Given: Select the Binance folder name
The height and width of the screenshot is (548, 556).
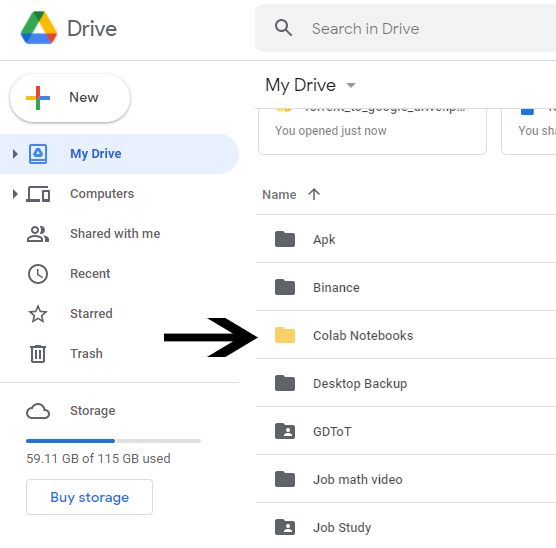Looking at the screenshot, I should pyautogui.click(x=336, y=287).
